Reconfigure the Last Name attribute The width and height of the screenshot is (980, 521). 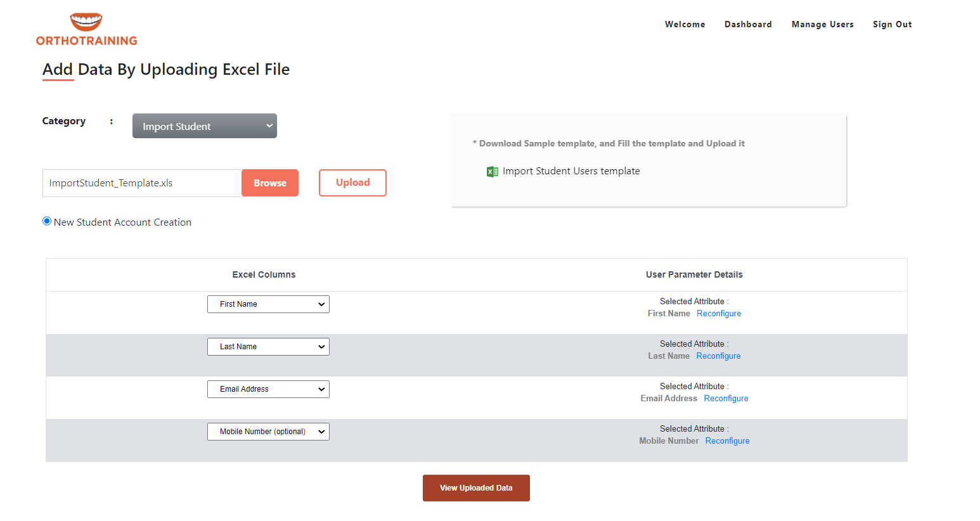(718, 356)
